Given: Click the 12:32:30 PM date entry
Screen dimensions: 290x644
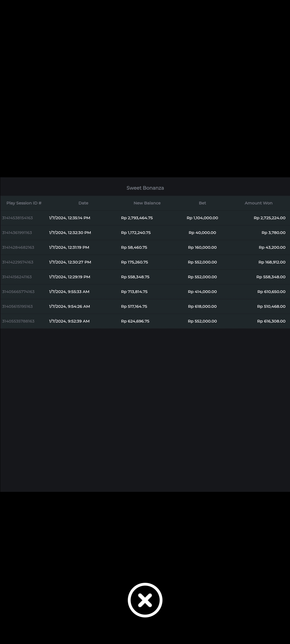Looking at the screenshot, I should click(x=70, y=233).
